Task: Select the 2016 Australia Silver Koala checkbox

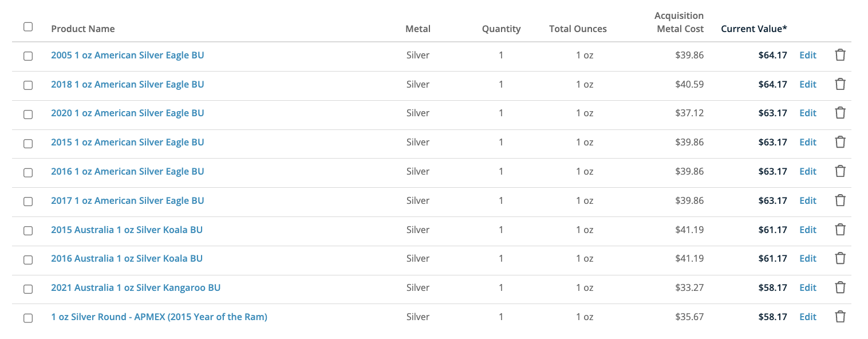Action: coord(28,259)
